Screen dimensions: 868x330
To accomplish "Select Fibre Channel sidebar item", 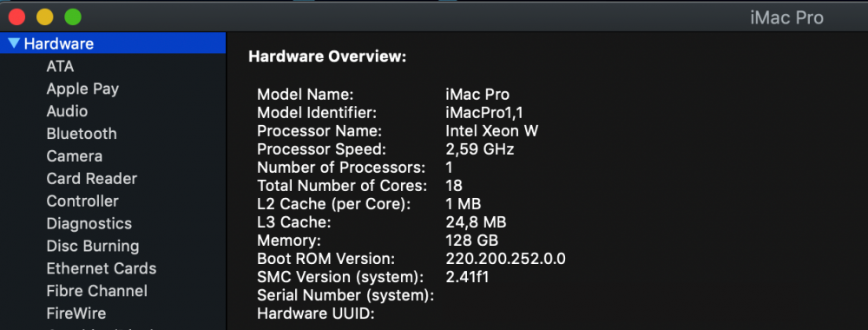I will [x=97, y=291].
